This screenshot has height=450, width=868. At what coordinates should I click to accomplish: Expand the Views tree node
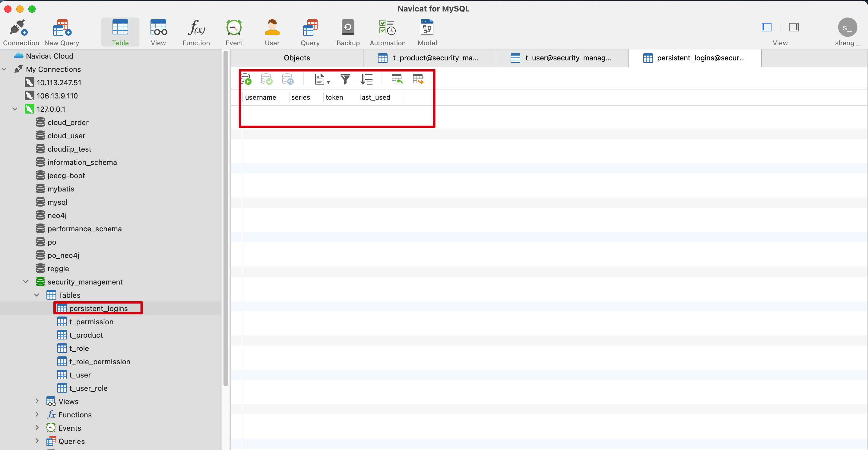pos(37,401)
